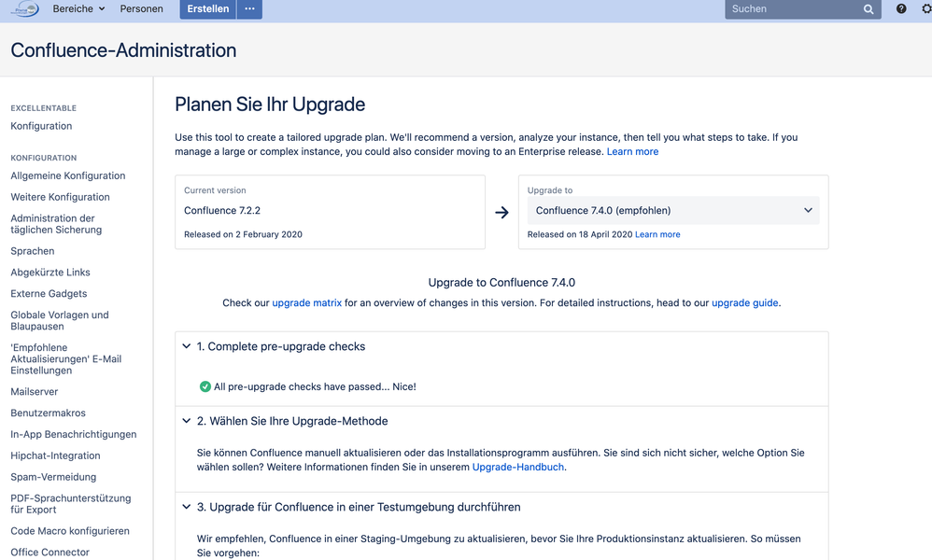Open Mailserver in sidebar

(x=34, y=392)
